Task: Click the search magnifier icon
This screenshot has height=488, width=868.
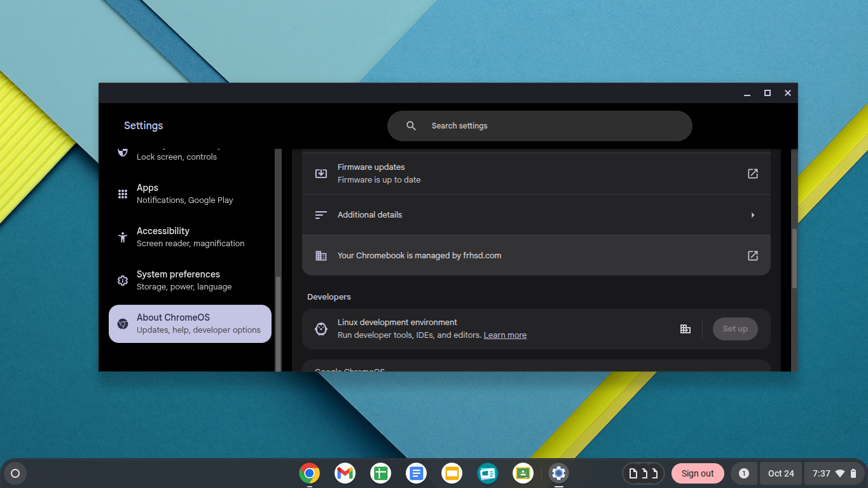Action: pyautogui.click(x=411, y=126)
